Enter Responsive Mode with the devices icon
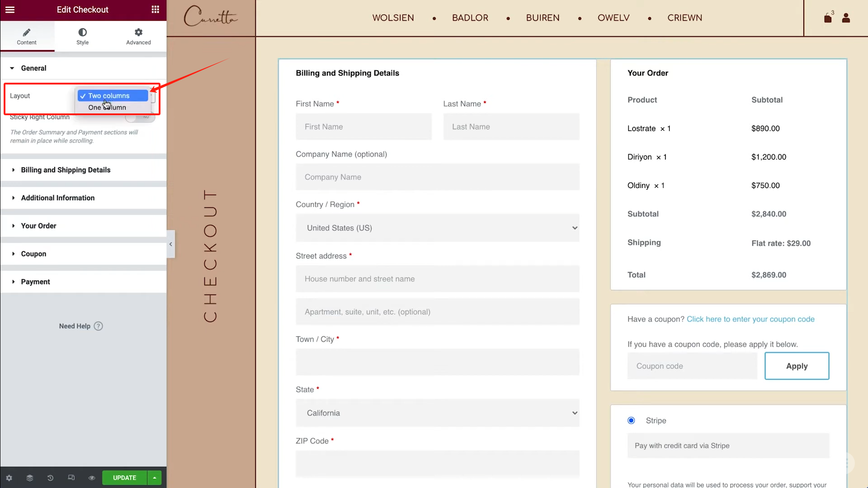Viewport: 868px width, 488px height. click(71, 478)
